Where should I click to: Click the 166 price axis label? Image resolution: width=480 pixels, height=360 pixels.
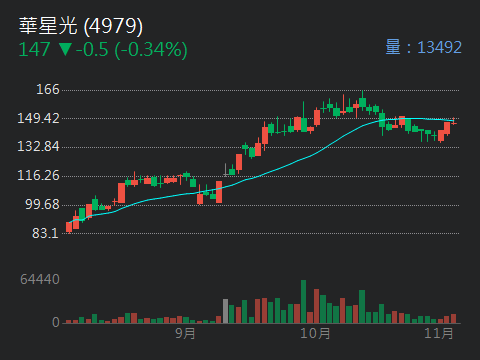click(x=48, y=90)
